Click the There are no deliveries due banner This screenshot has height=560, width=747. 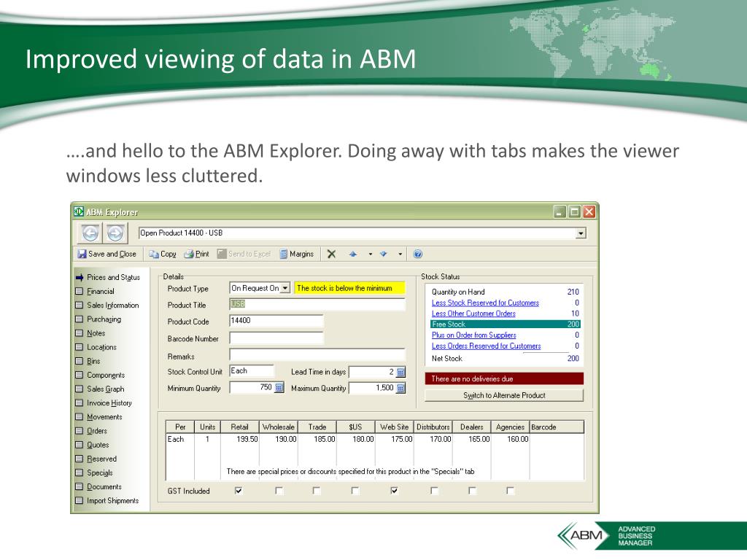click(x=504, y=379)
